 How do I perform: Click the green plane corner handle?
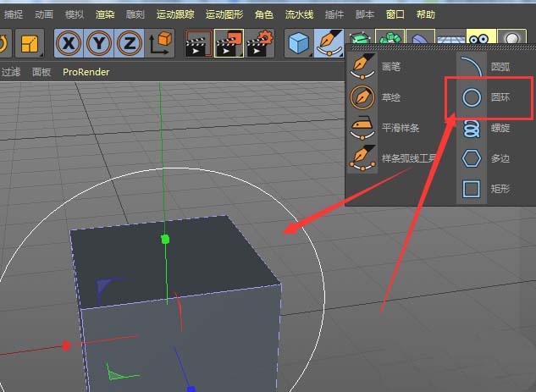pyautogui.click(x=115, y=374)
